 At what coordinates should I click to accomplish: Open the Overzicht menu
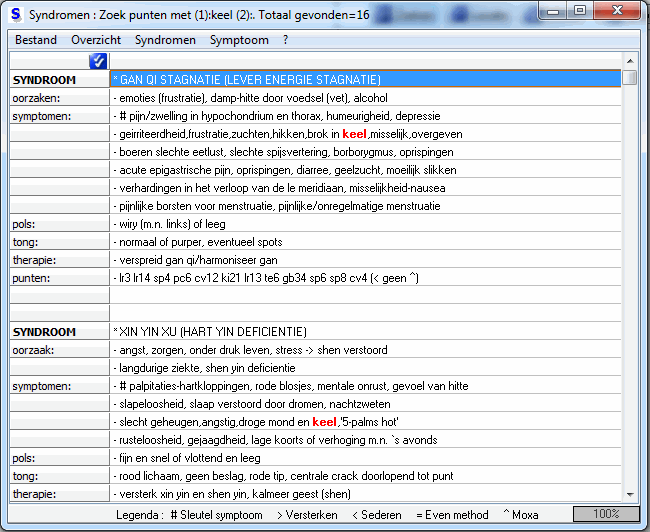click(96, 40)
